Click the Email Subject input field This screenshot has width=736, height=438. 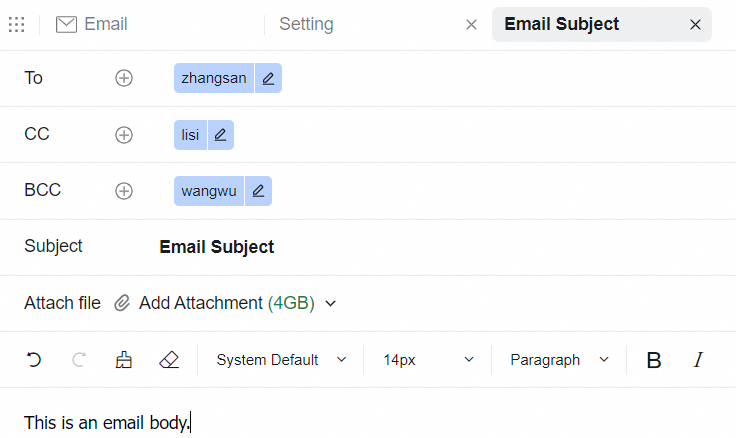(x=400, y=247)
